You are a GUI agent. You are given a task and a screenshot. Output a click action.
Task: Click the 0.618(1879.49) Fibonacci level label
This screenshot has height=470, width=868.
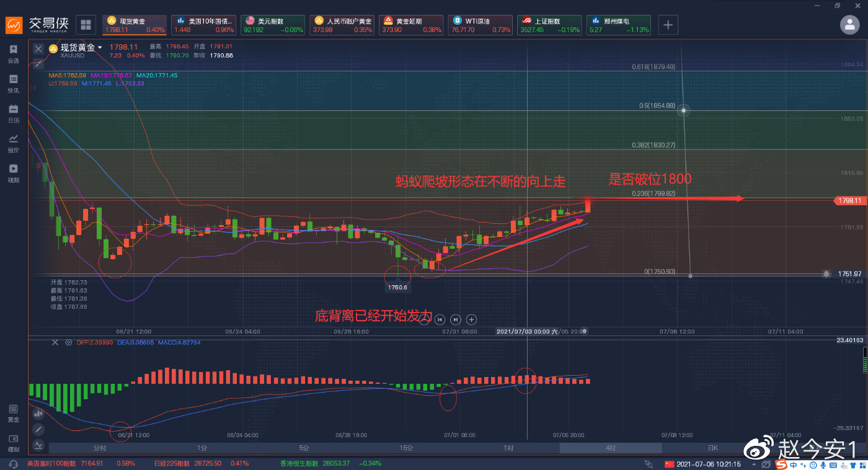(653, 67)
